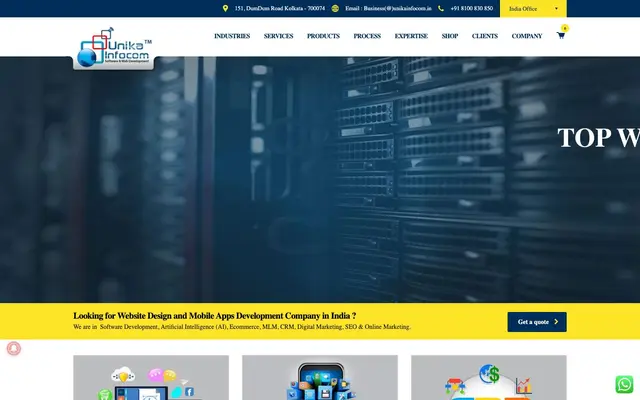Open the SHOP menu
640x400 pixels.
pos(450,36)
